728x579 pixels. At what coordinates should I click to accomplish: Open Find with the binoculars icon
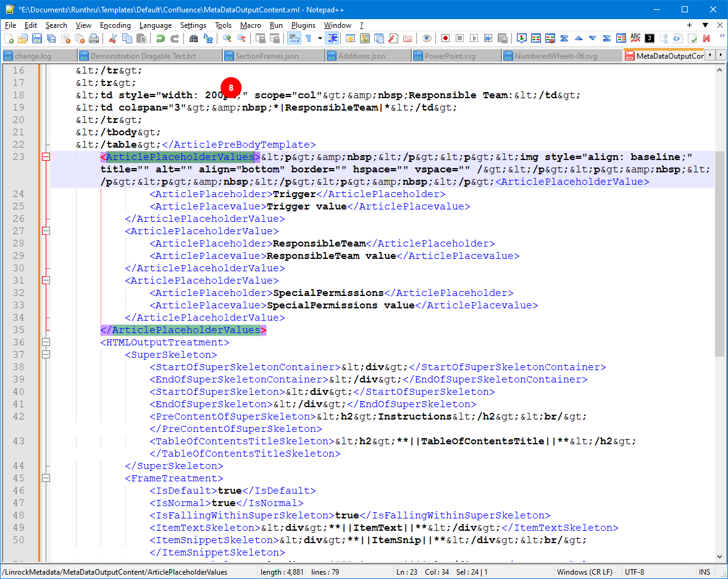pyautogui.click(x=193, y=38)
